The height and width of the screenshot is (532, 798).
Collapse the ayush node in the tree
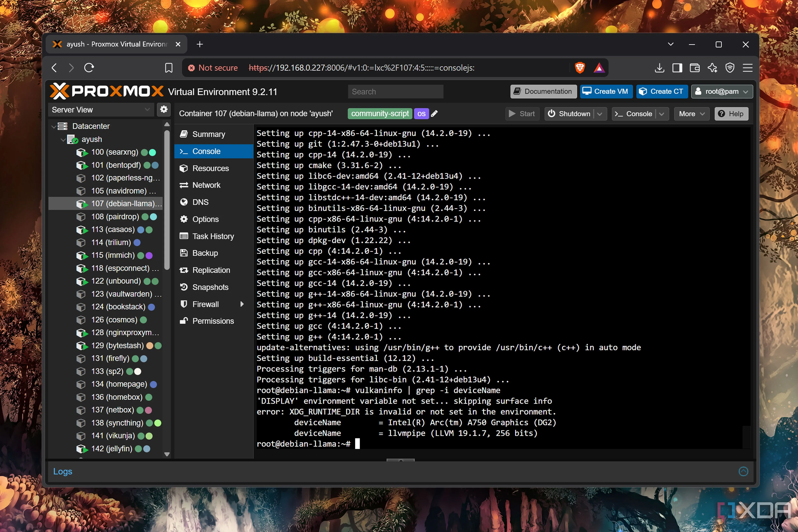[x=63, y=139]
